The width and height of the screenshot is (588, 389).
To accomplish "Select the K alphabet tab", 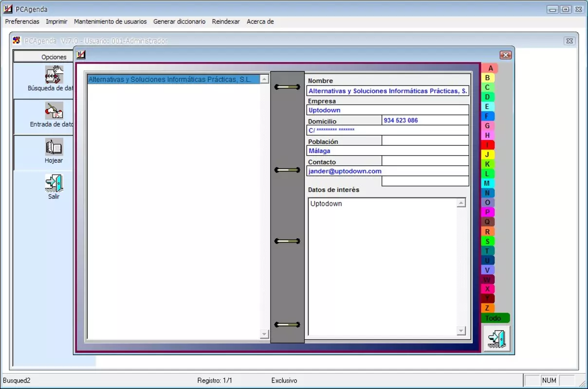I will pyautogui.click(x=488, y=164).
